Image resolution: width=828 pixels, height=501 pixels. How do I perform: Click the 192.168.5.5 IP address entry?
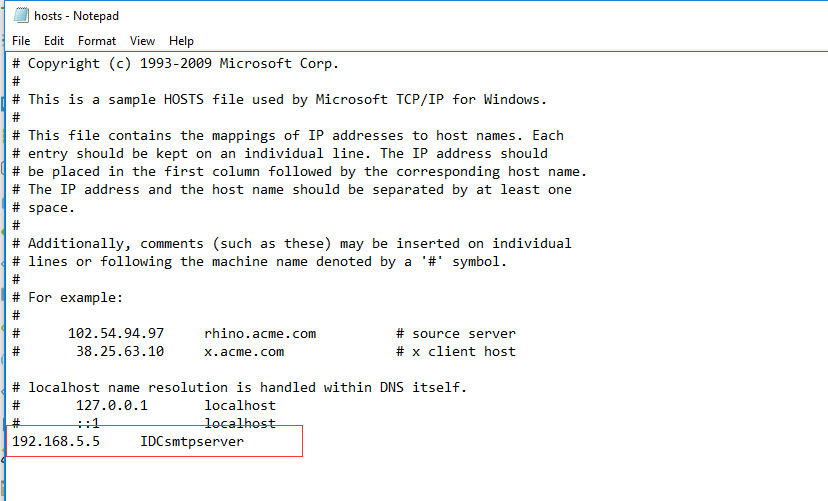[x=56, y=442]
